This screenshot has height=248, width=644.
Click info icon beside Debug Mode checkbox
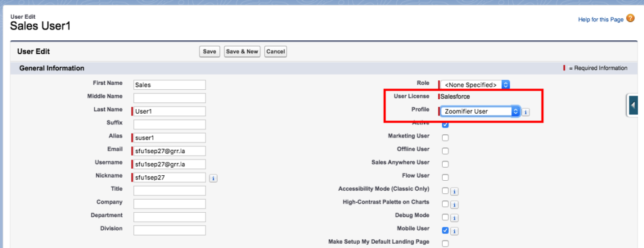(x=454, y=218)
